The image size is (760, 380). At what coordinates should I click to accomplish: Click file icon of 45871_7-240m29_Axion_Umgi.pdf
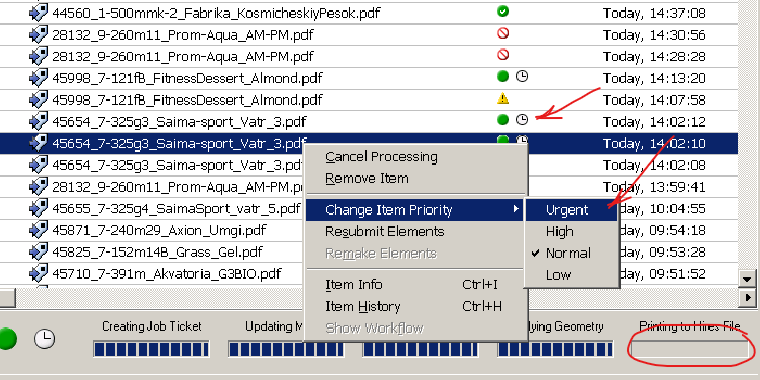click(x=38, y=230)
